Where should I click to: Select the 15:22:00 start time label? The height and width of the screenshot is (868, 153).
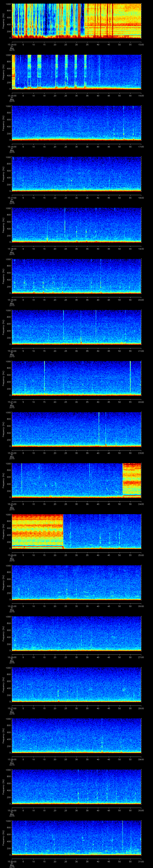click(12, 453)
